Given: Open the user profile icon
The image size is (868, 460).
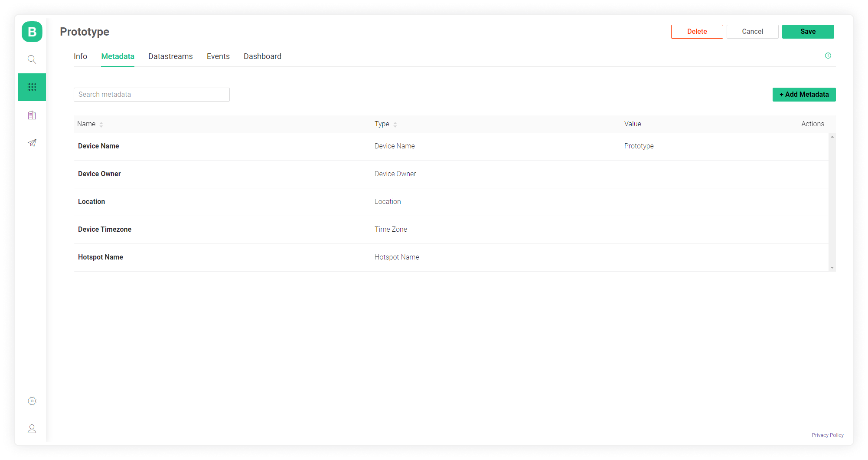Looking at the screenshot, I should (x=32, y=429).
